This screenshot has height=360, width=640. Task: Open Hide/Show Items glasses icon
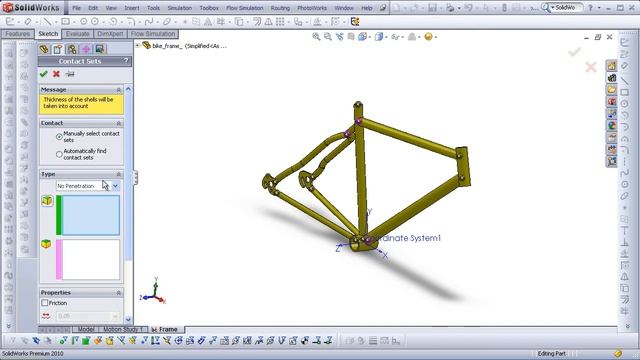[395, 37]
